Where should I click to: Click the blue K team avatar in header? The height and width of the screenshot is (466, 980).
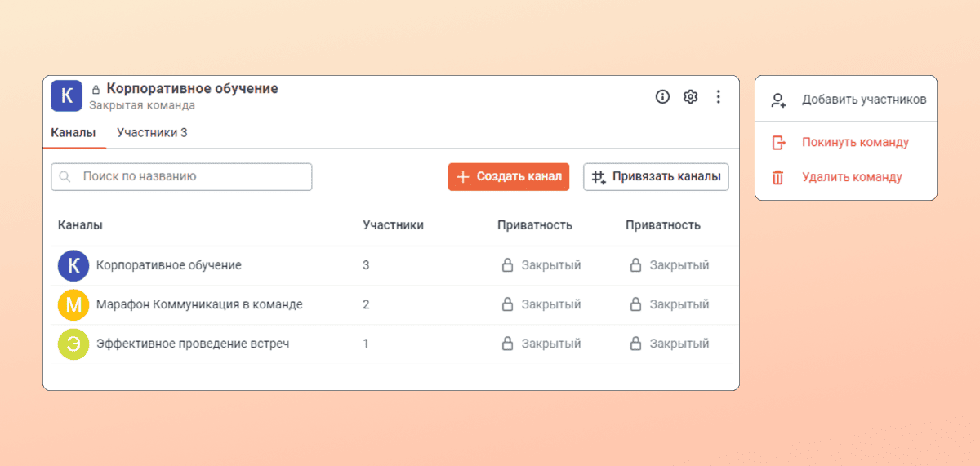(67, 95)
